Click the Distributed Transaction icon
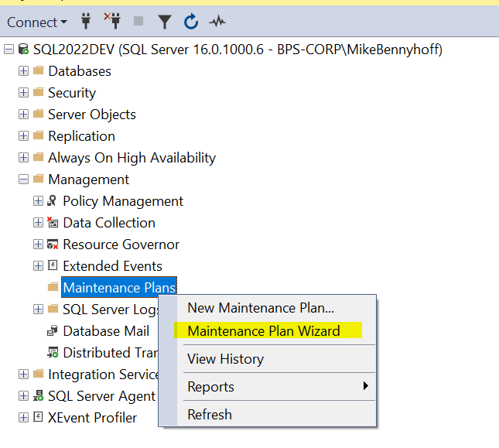Viewport: 499px width, 448px height. pos(53,352)
